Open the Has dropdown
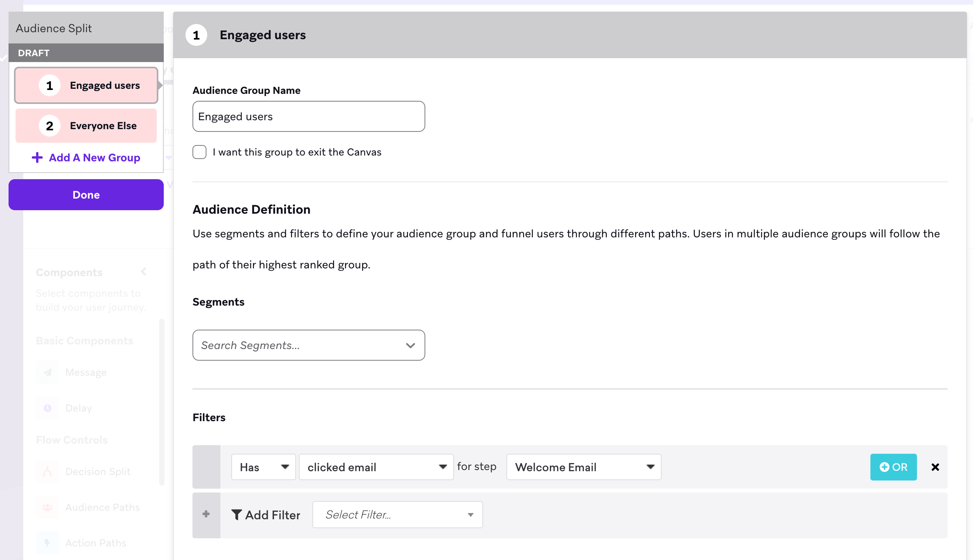The width and height of the screenshot is (974, 560). (263, 467)
